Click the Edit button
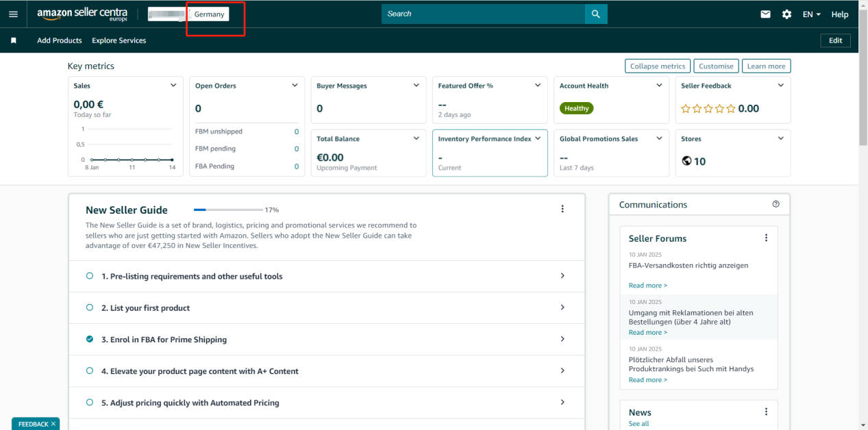 pyautogui.click(x=835, y=40)
